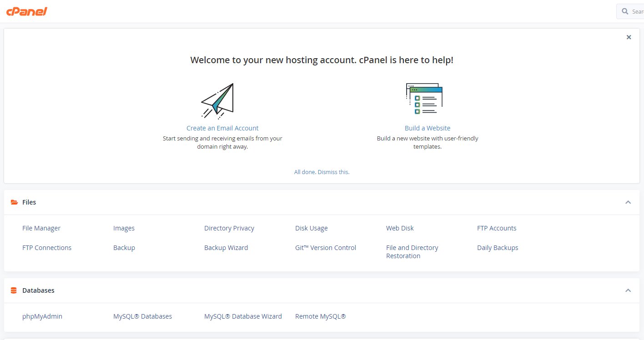Close the welcome panel with X
Image resolution: width=644 pixels, height=340 pixels.
coord(629,37)
